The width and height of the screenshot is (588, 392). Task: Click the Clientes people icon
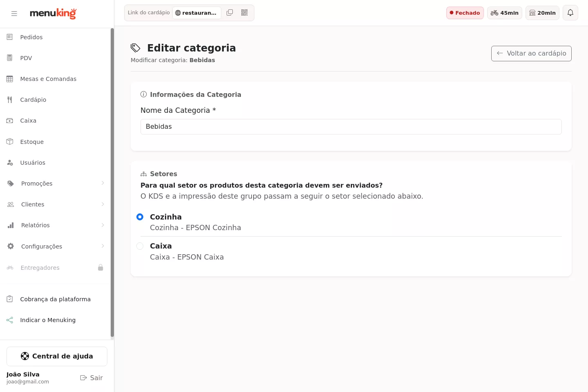[11, 204]
